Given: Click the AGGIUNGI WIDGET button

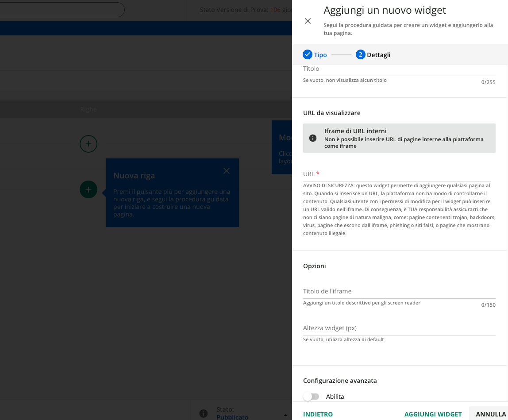Looking at the screenshot, I should point(433,414).
